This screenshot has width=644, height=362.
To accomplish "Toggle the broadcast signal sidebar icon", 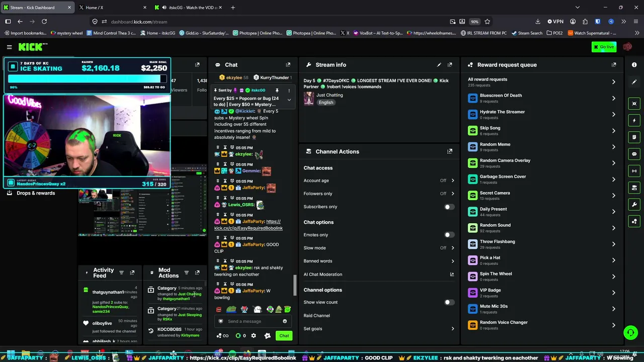I will pos(634,171).
